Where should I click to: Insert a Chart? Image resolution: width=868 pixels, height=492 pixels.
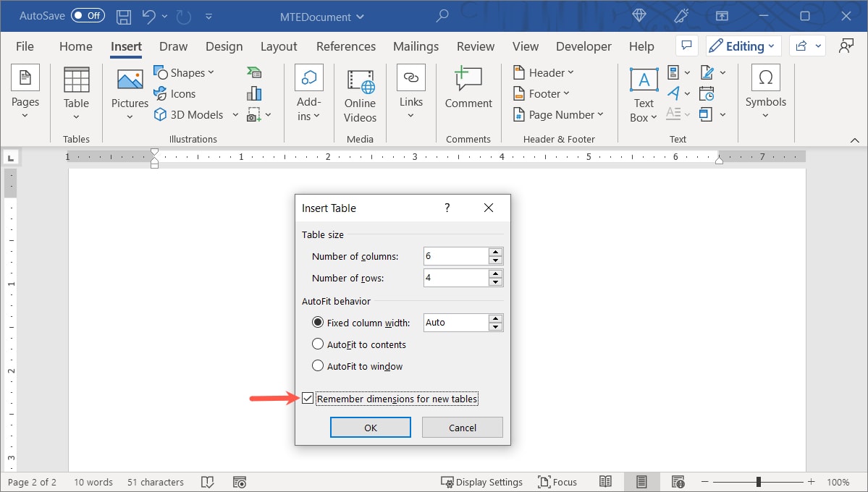tap(254, 93)
